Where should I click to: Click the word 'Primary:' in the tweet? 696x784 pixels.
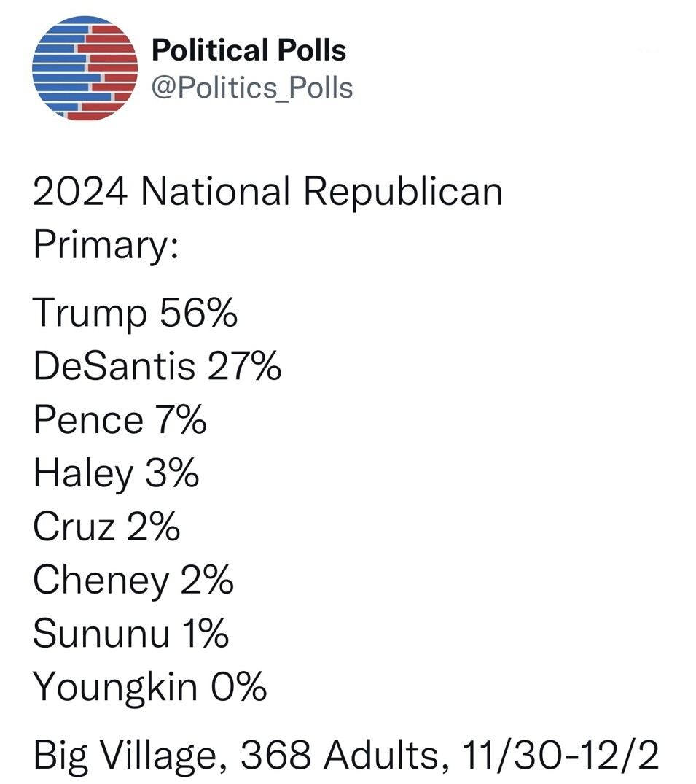(106, 245)
